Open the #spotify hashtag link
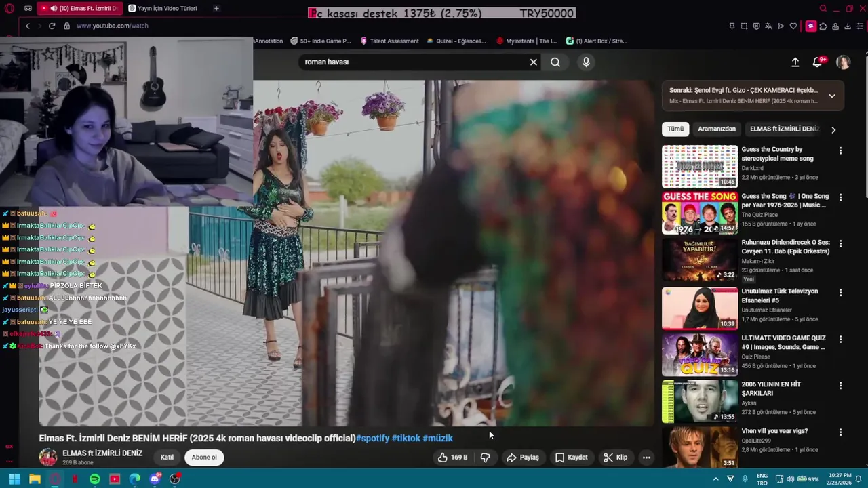The height and width of the screenshot is (488, 868). coord(373,438)
